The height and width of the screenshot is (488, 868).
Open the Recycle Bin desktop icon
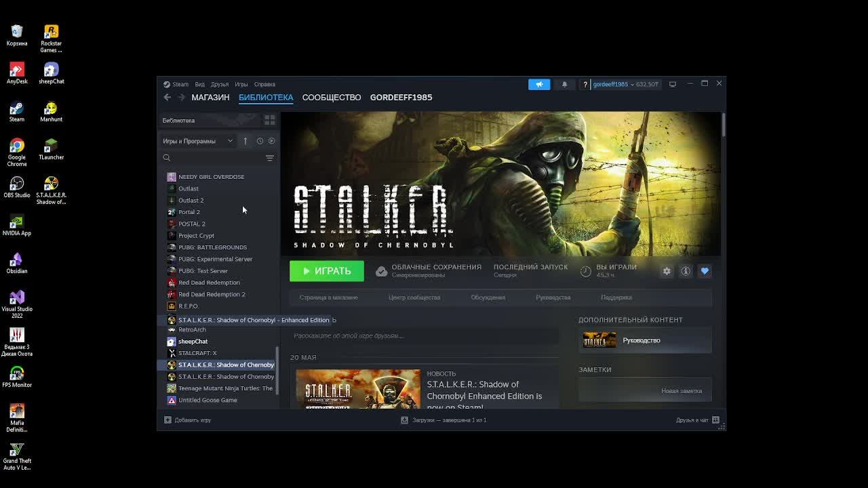coord(17,36)
